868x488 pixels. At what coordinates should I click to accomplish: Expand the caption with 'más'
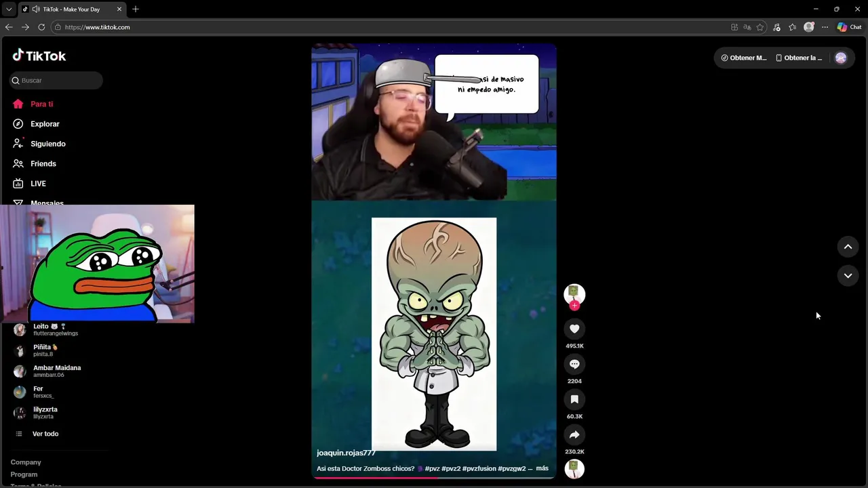pos(542,468)
